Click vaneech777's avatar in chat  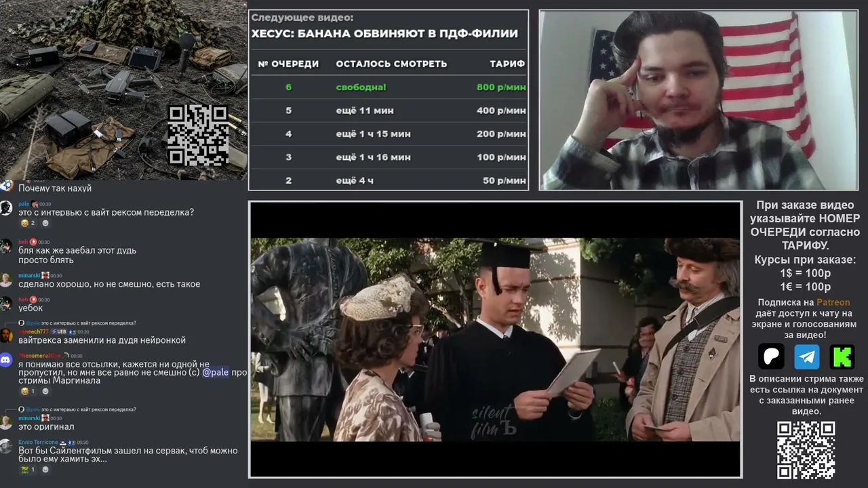(x=6, y=335)
